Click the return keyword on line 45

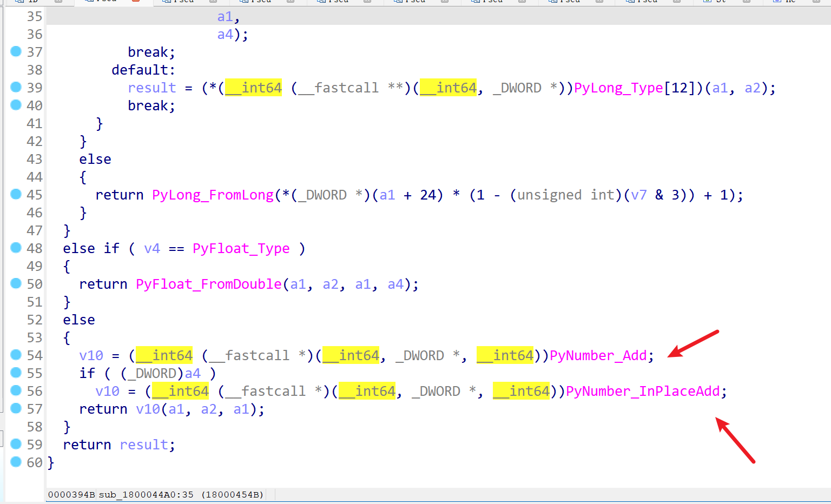pos(120,195)
